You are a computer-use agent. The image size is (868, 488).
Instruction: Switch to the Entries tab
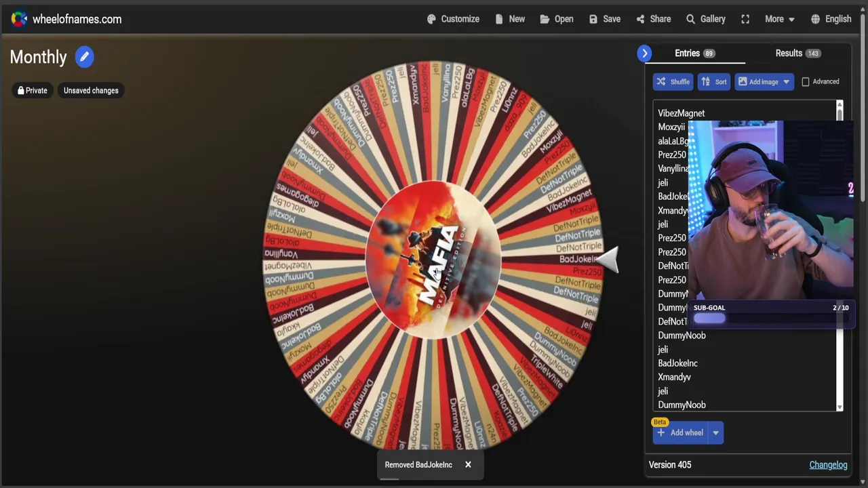click(694, 53)
